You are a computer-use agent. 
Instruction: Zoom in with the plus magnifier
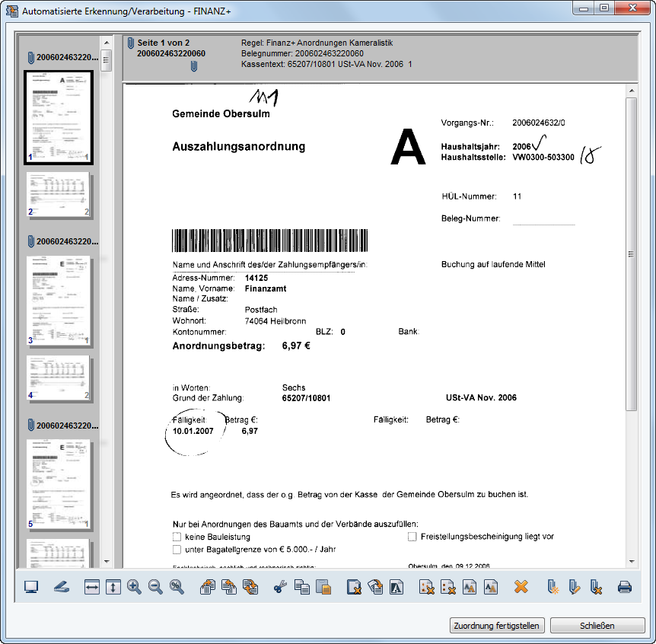coord(135,588)
